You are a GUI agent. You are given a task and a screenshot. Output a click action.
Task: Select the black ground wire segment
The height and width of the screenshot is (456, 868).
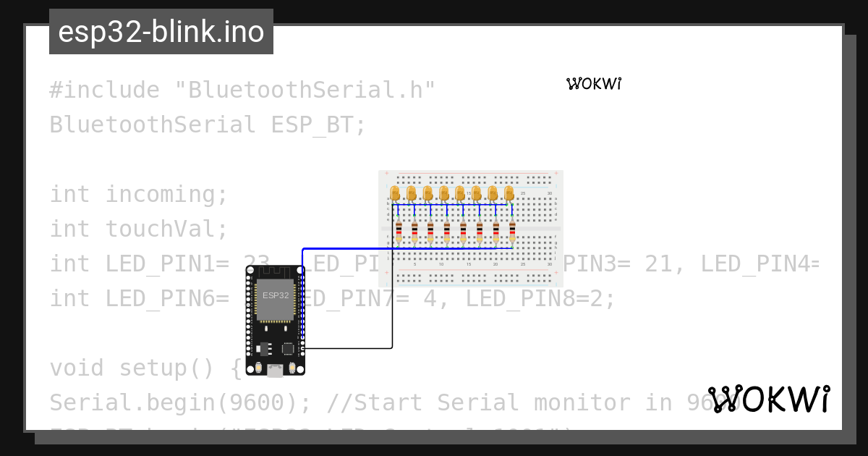tap(348, 348)
